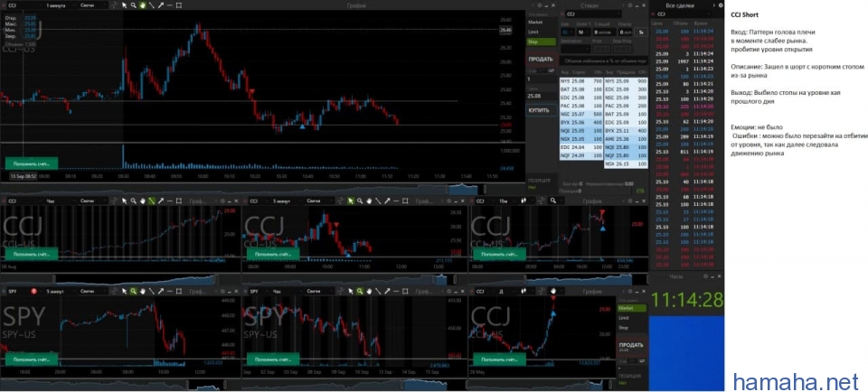Click the navigator scrollbar below the 1-minute CCJ chart

click(x=262, y=189)
